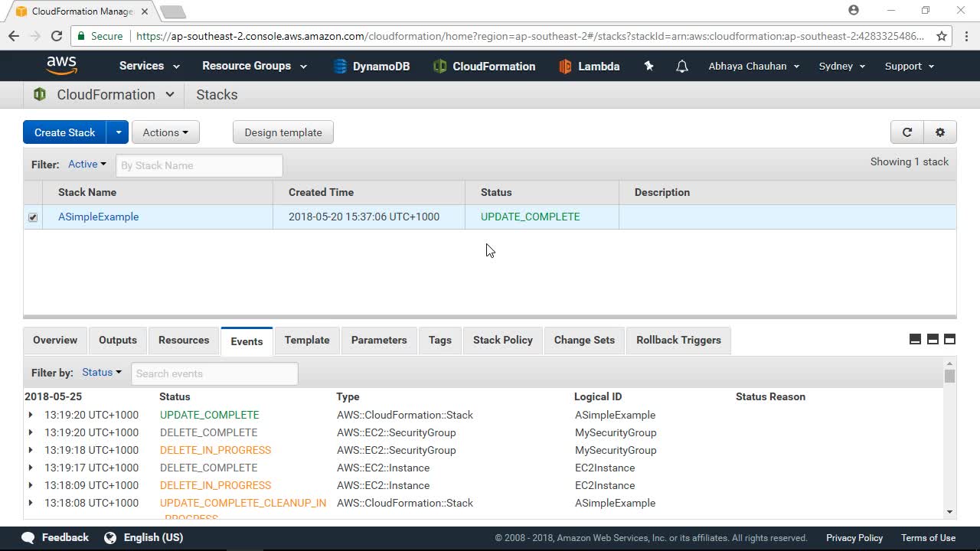The width and height of the screenshot is (980, 551).
Task: Open Lambda shortcut in navbar
Action: point(589,67)
